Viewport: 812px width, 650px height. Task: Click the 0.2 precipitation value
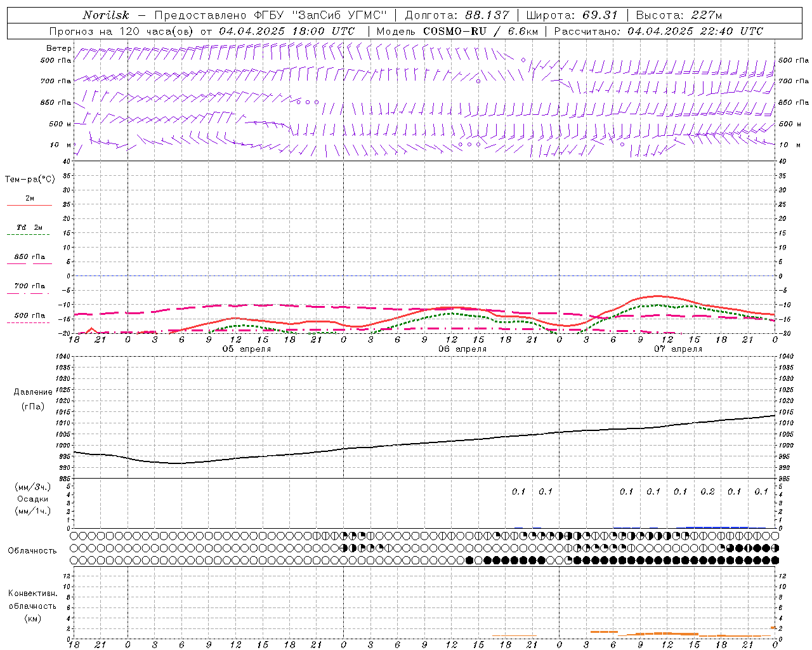point(707,491)
